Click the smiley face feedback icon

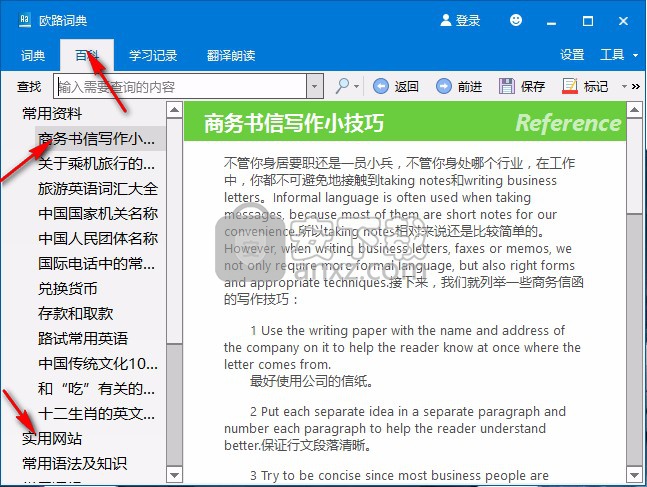516,20
